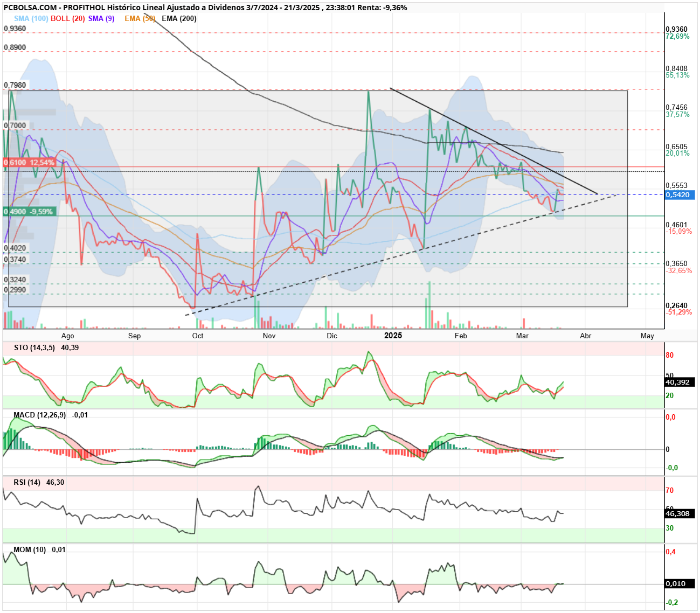Click the 0,2990 support level label

click(15, 290)
